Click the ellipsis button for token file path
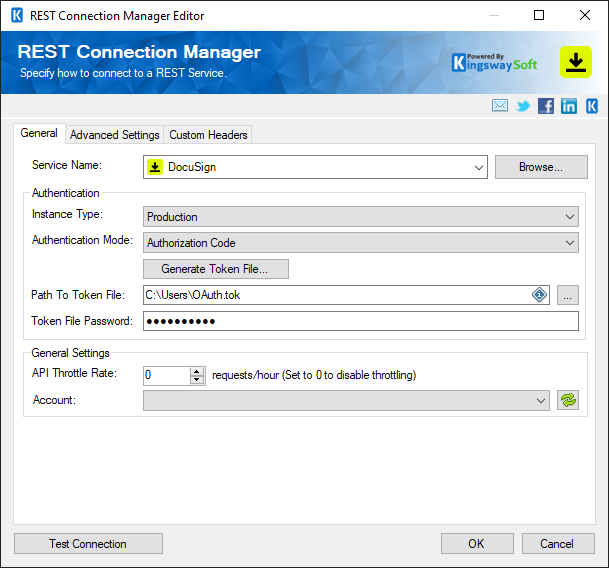The image size is (609, 568). tap(567, 295)
